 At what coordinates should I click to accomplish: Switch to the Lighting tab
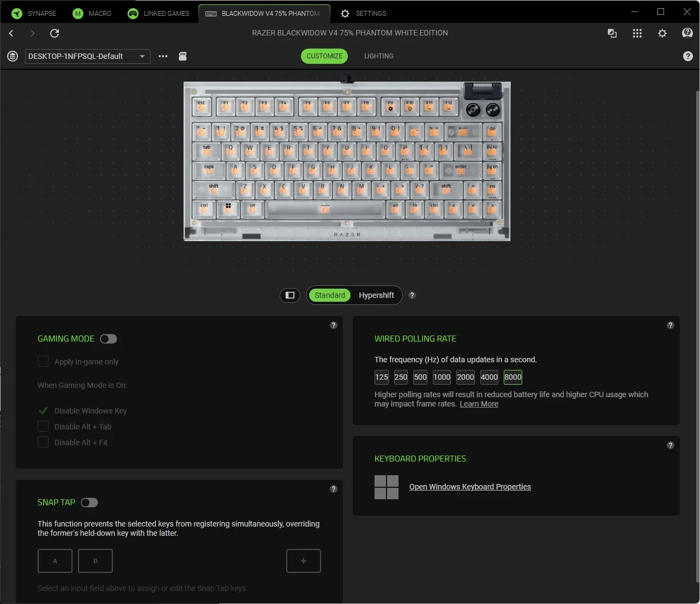point(378,56)
